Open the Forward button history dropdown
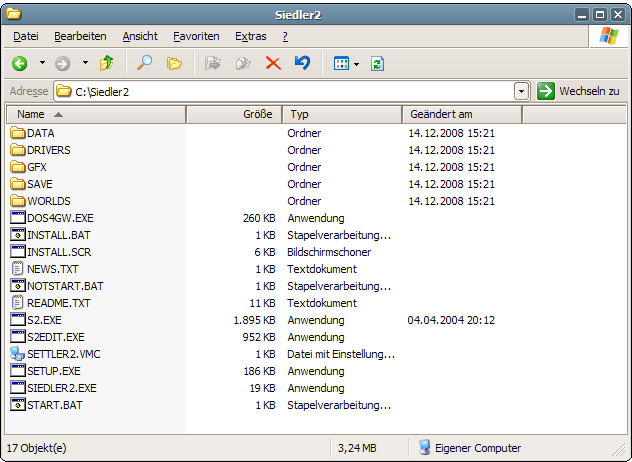The height and width of the screenshot is (462, 632). [85, 63]
